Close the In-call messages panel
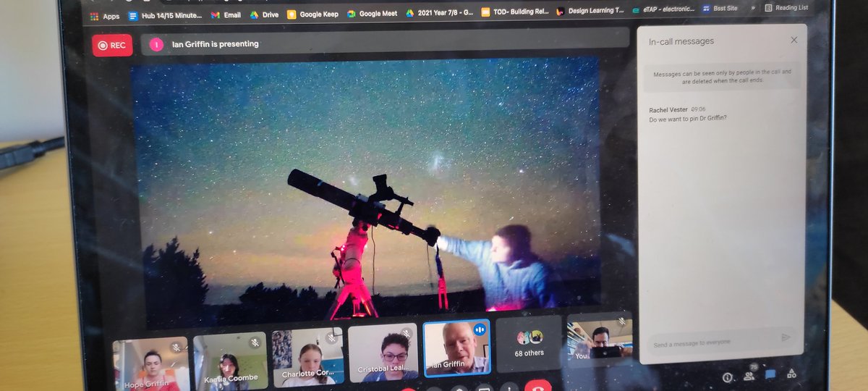This screenshot has height=391, width=868. pos(793,40)
